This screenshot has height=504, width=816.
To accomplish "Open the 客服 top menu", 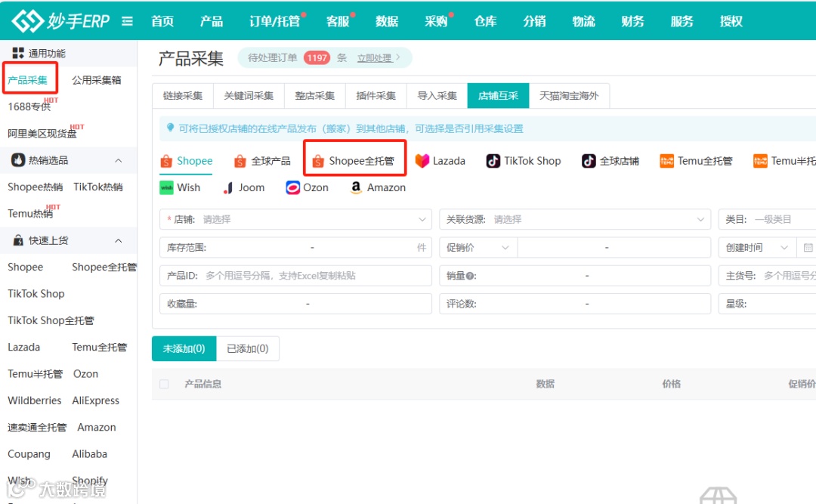I will (x=337, y=21).
